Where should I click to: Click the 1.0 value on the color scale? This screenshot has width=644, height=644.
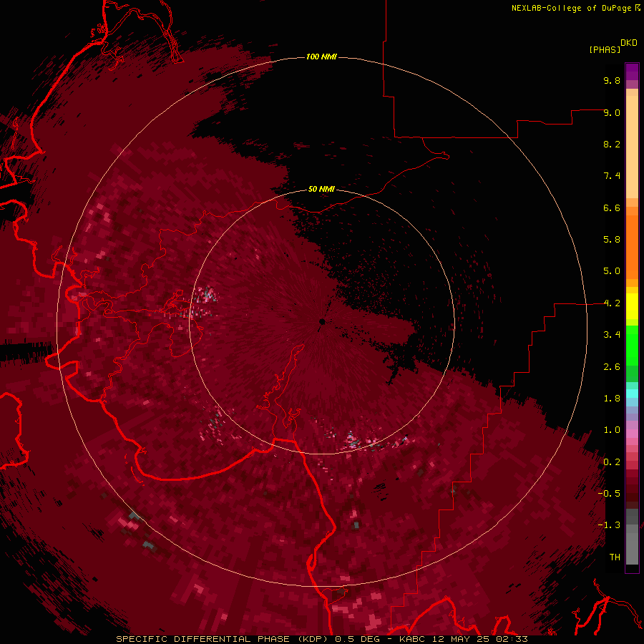point(612,430)
